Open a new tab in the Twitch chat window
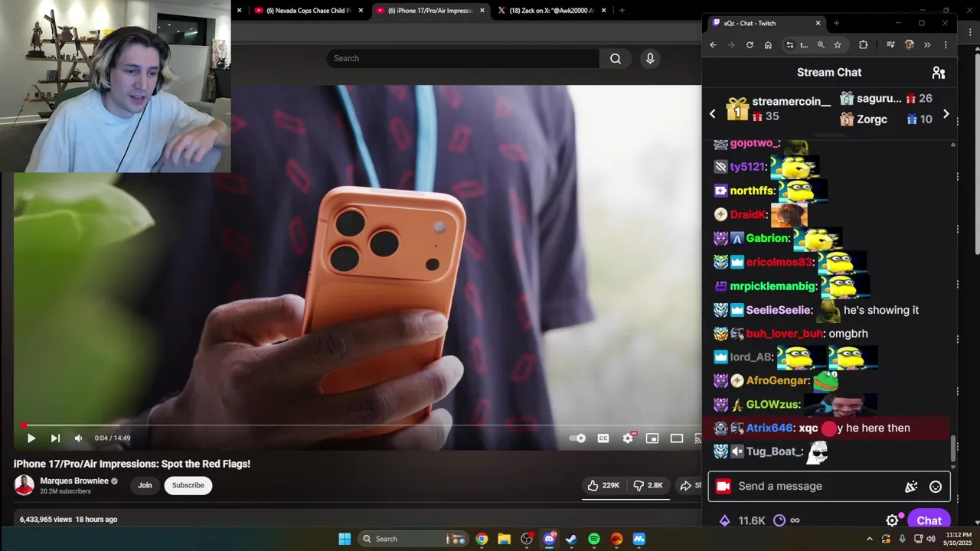980x551 pixels. click(x=836, y=23)
